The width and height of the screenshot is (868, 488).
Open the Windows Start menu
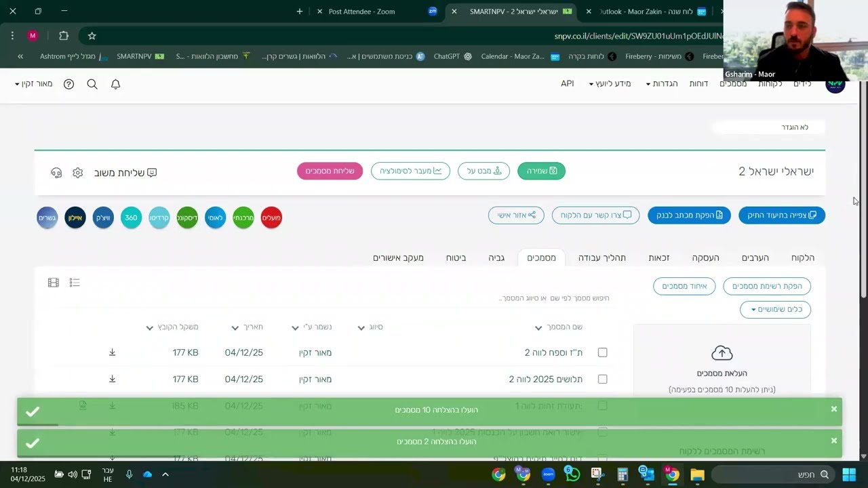point(849,474)
